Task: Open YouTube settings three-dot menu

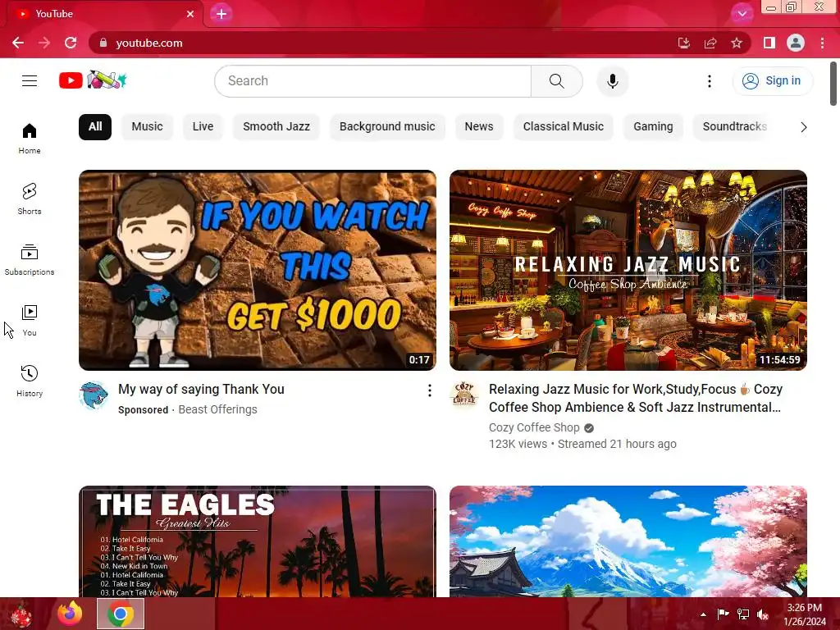Action: [x=710, y=81]
